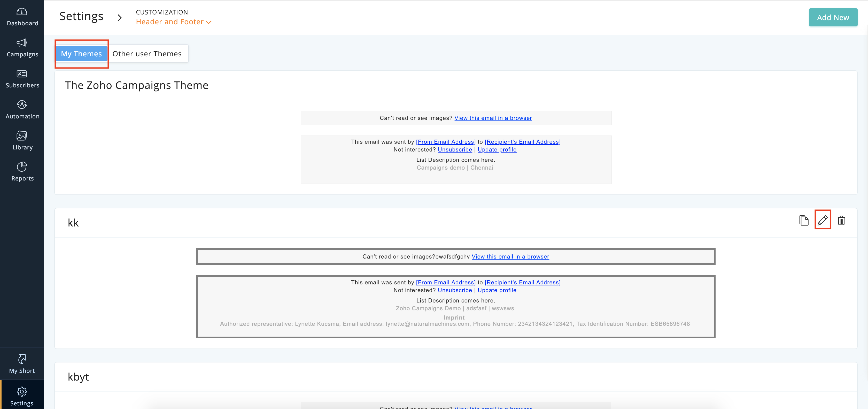The width and height of the screenshot is (868, 409).
Task: Expand the Header and Footer dropdown
Action: click(174, 22)
